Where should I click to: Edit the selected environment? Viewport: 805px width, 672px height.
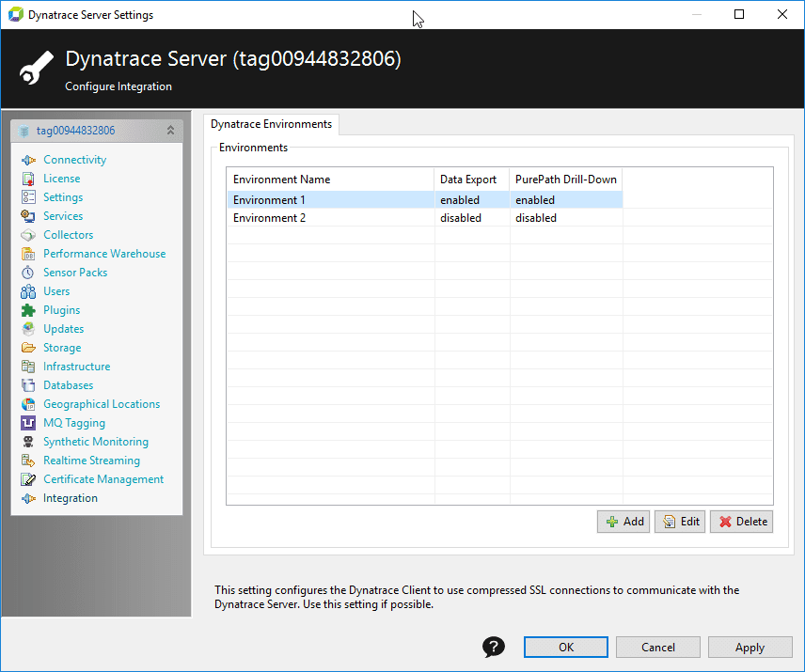click(x=680, y=522)
